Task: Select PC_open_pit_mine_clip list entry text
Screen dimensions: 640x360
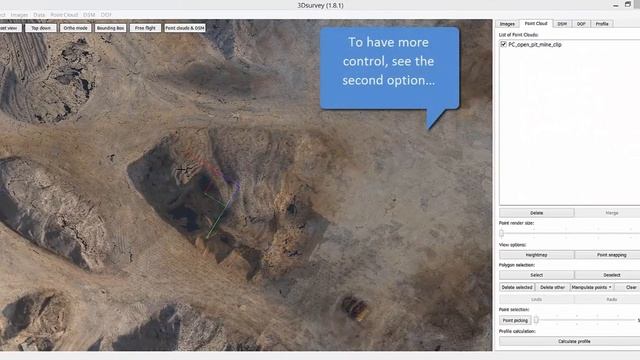Action: 535,44
